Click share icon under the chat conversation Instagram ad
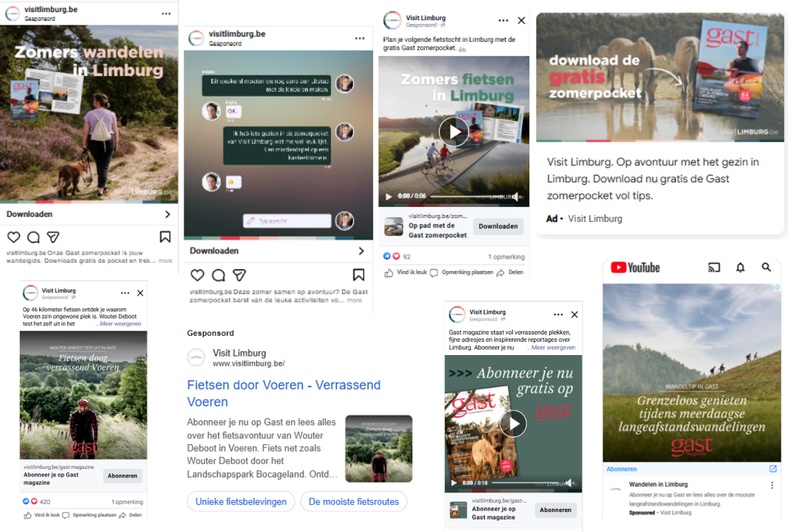 (239, 275)
